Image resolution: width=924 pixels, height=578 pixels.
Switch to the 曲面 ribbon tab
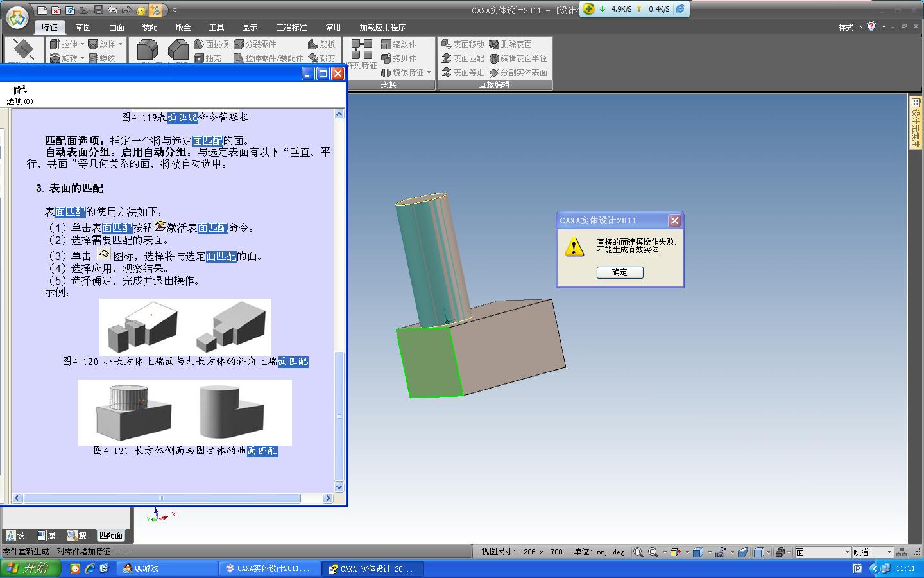116,27
